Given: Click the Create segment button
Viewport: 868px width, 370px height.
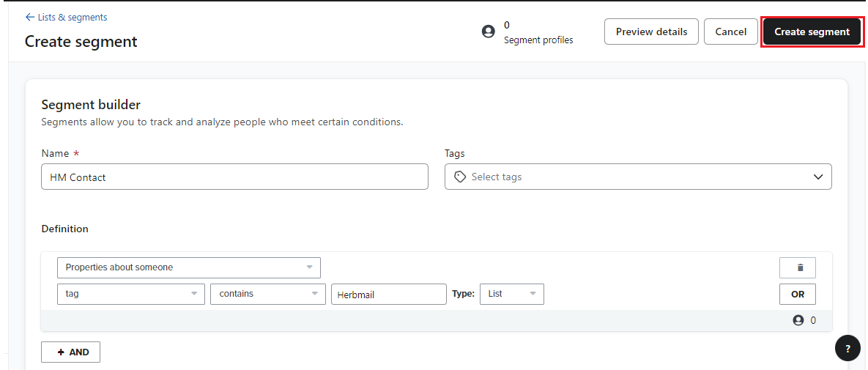Looking at the screenshot, I should pyautogui.click(x=812, y=32).
